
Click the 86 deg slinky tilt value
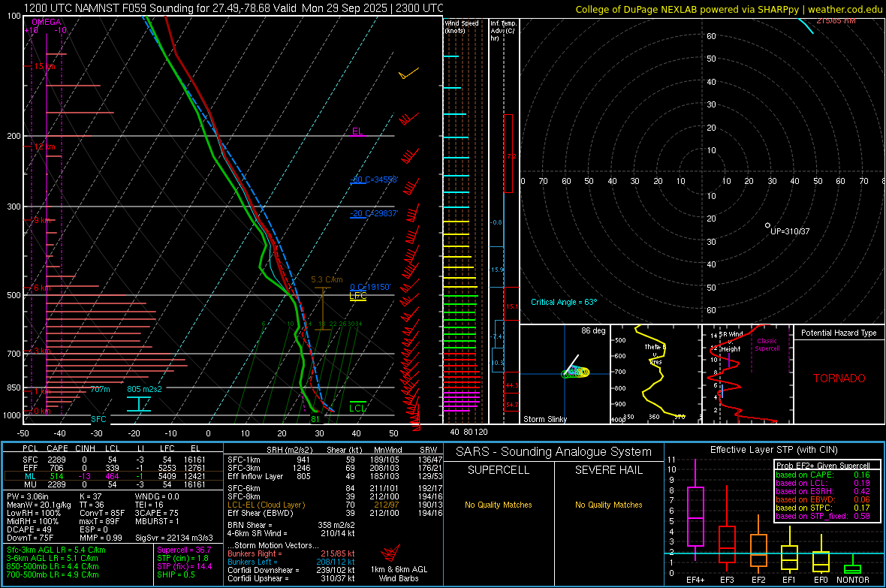coord(593,330)
